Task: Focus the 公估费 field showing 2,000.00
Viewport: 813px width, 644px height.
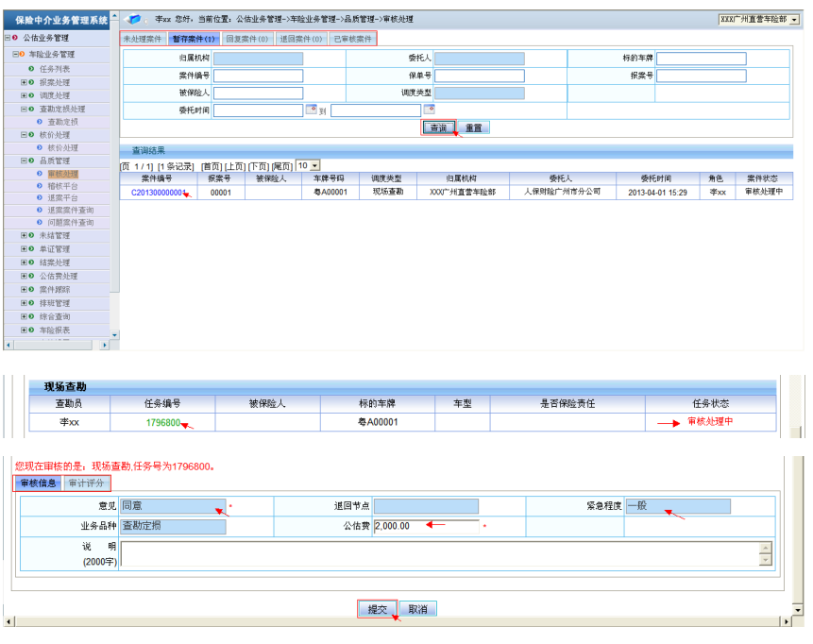Action: [x=426, y=526]
